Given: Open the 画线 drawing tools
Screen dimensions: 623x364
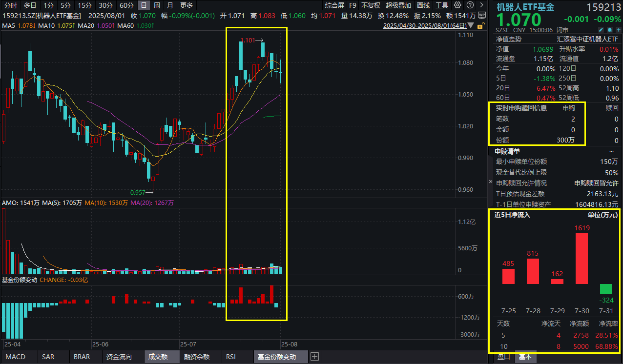Looking at the screenshot, I should pyautogui.click(x=423, y=5).
